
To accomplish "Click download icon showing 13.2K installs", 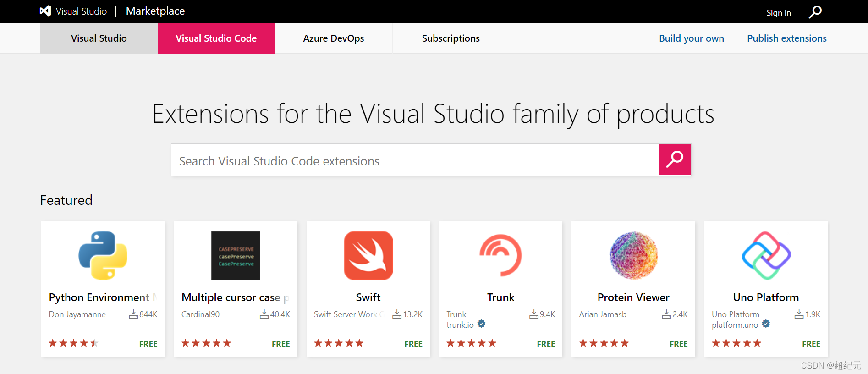I will pos(397,314).
